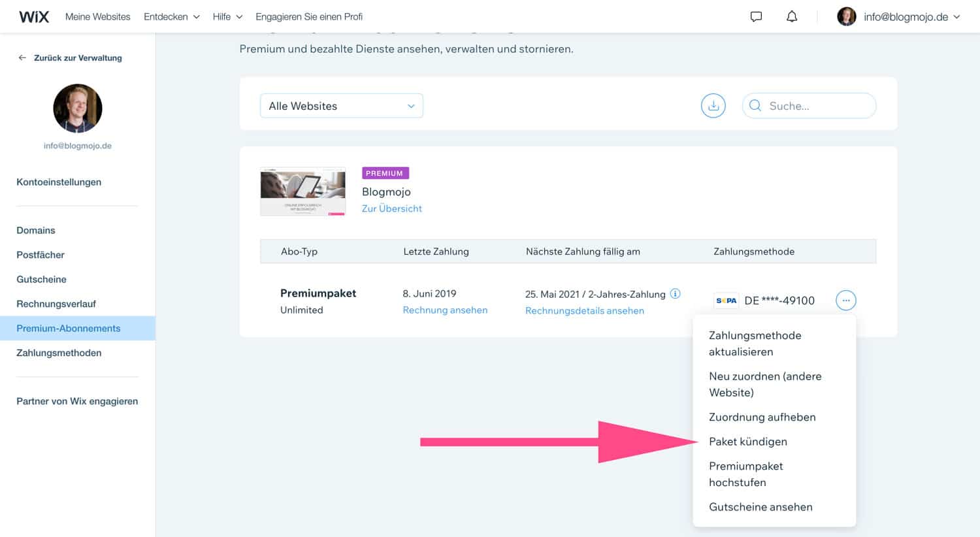This screenshot has width=980, height=537.
Task: Click the DE ****-49100 account number
Action: [x=779, y=301]
